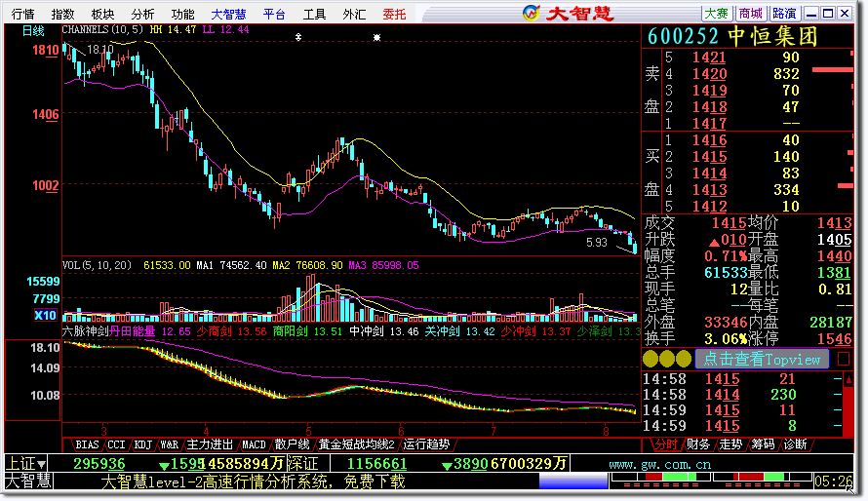The height and width of the screenshot is (501, 868).
Task: Click the 上证 index value 295936
Action: click(x=99, y=463)
